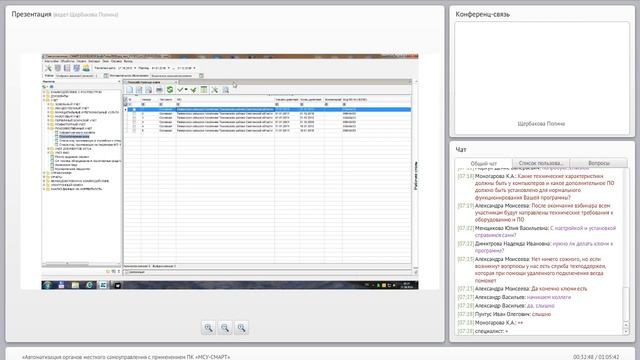640x360 pixels.
Task: Click the 00:32:48 / 01:05:42 playback time
Action: tap(596, 357)
